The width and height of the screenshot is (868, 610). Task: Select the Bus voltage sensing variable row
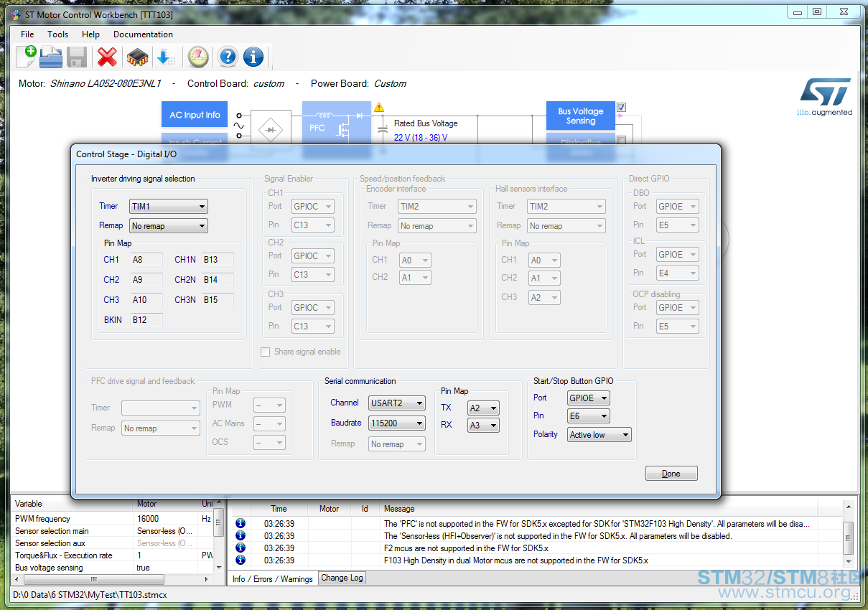[x=113, y=568]
